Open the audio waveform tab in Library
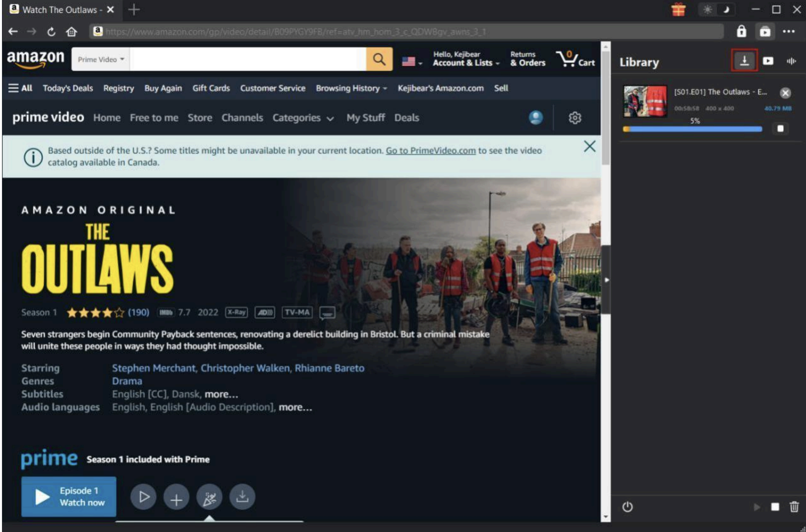This screenshot has width=806, height=532. coord(791,61)
